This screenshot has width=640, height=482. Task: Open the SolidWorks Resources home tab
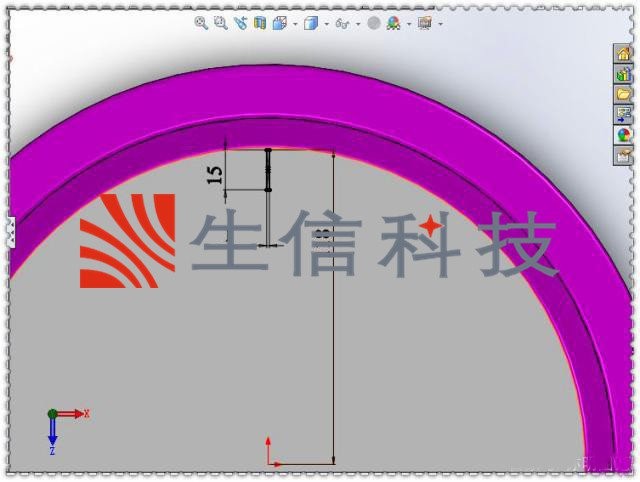tap(623, 53)
